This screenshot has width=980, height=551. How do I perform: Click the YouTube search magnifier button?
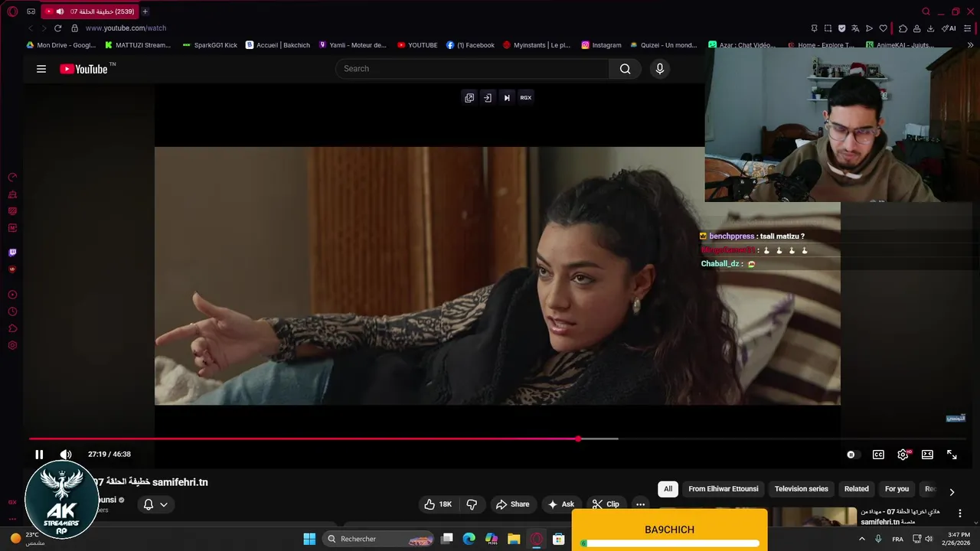625,69
